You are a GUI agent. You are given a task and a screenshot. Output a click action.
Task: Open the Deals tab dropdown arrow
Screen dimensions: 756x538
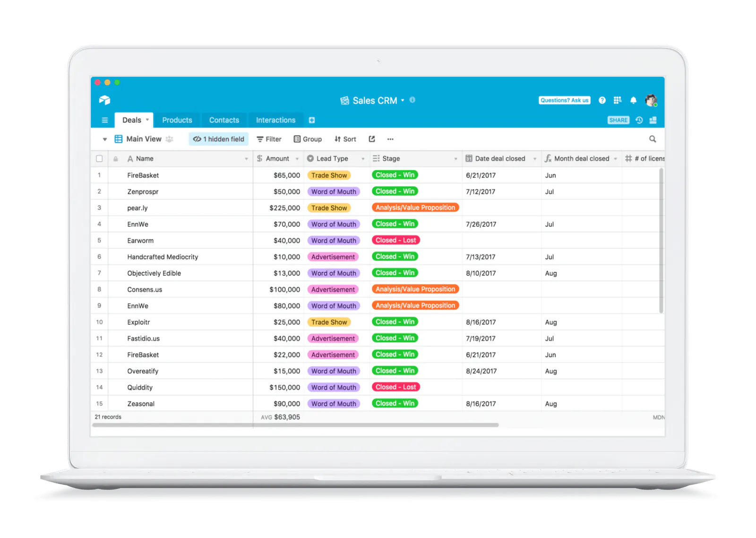[x=147, y=120]
